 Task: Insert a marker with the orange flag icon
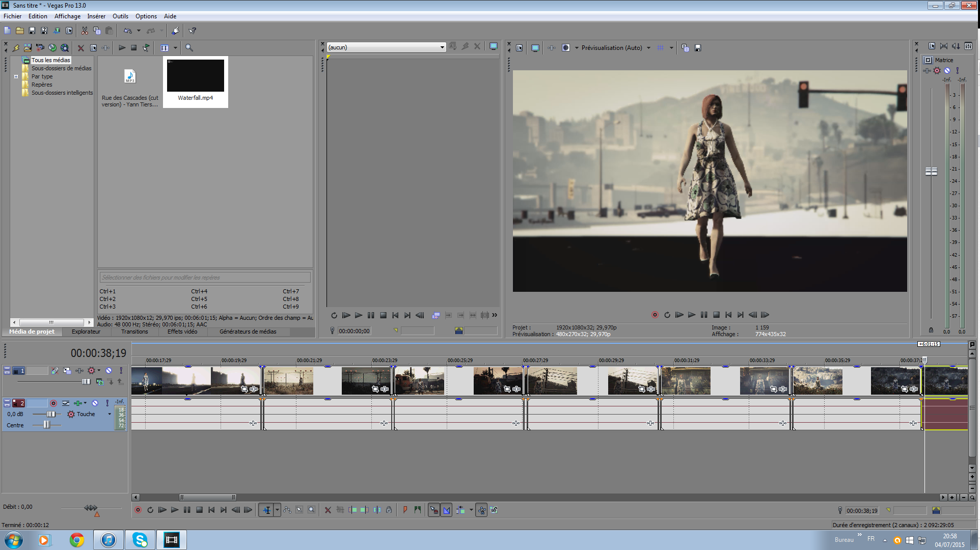[x=405, y=510]
